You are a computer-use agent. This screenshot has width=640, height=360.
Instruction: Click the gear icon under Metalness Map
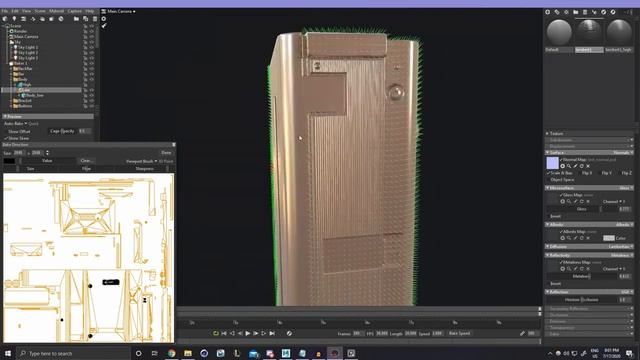[x=562, y=269]
